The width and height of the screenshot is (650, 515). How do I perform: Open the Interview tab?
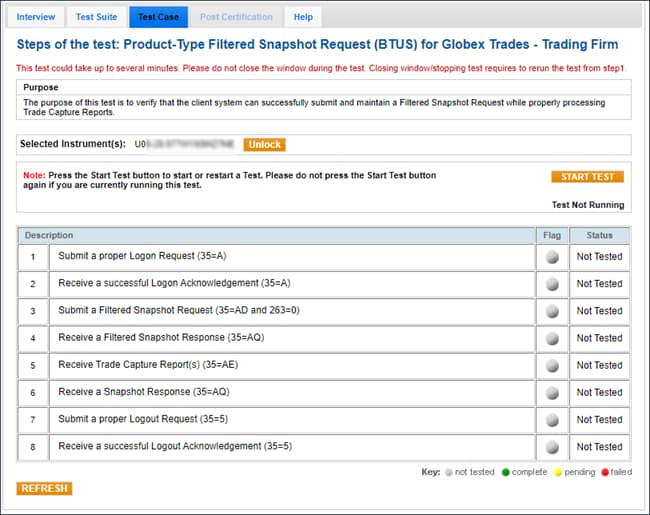pyautogui.click(x=36, y=17)
